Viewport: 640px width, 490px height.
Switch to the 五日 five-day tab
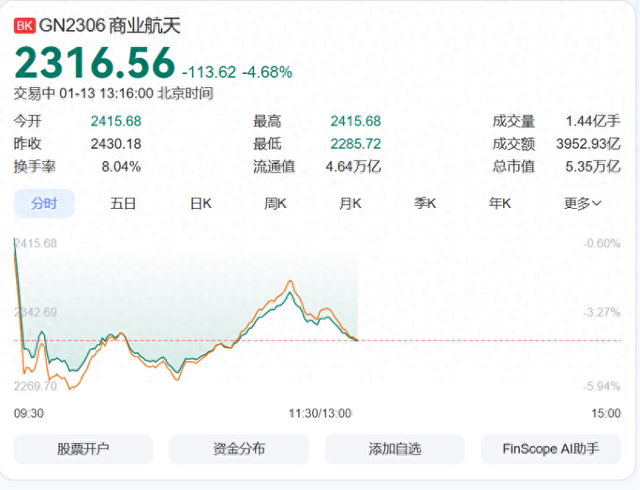click(x=123, y=203)
